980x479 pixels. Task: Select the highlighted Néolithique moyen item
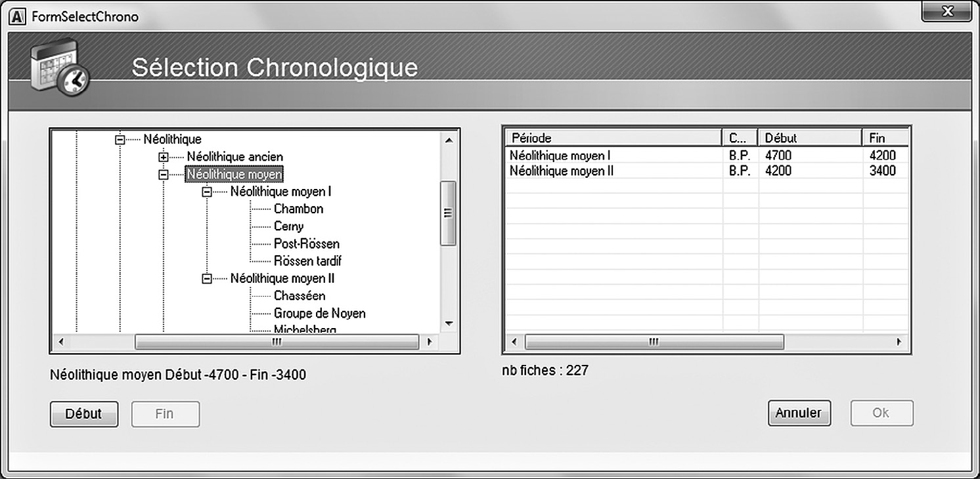(234, 175)
